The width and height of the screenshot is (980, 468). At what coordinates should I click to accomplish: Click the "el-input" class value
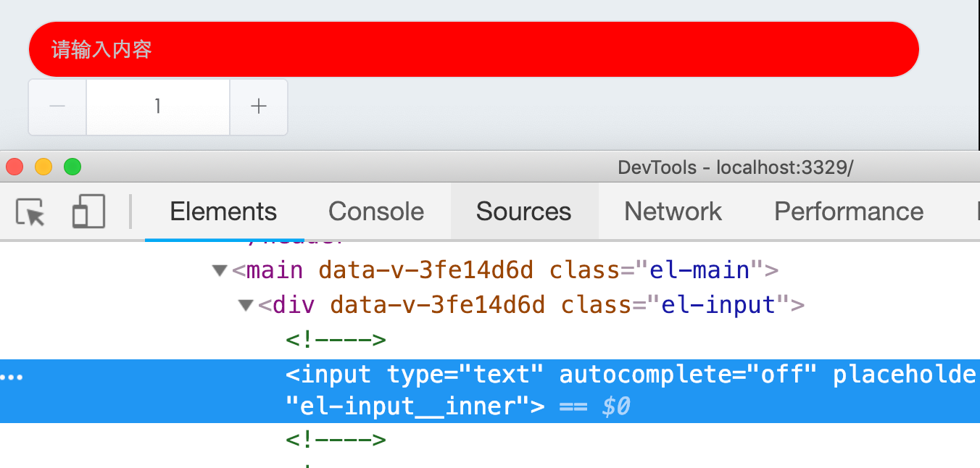point(718,305)
